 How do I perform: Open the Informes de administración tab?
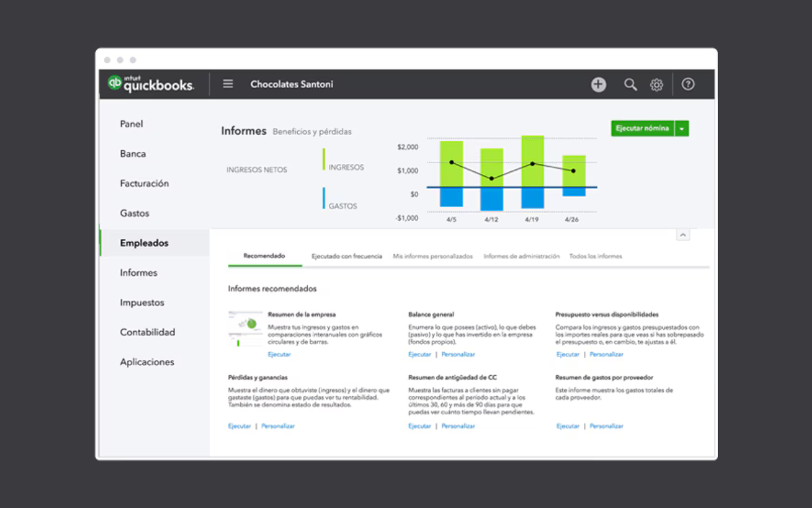pyautogui.click(x=521, y=256)
